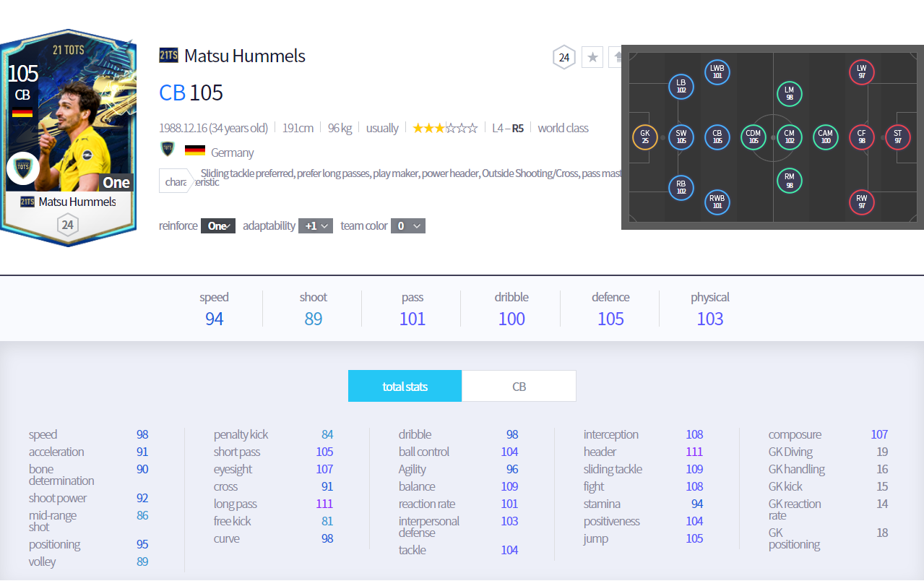The height and width of the screenshot is (581, 924).
Task: Switch to the total stats tab
Action: (x=405, y=387)
